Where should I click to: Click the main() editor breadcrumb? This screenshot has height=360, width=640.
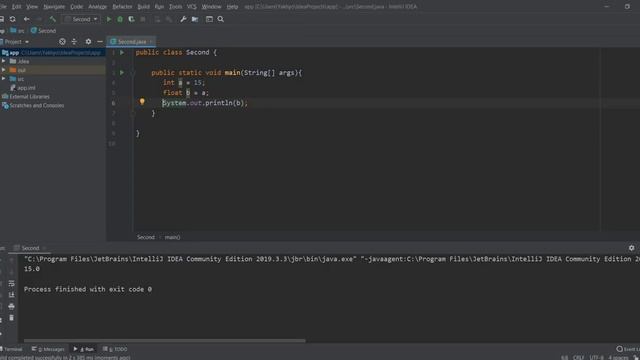pos(172,237)
